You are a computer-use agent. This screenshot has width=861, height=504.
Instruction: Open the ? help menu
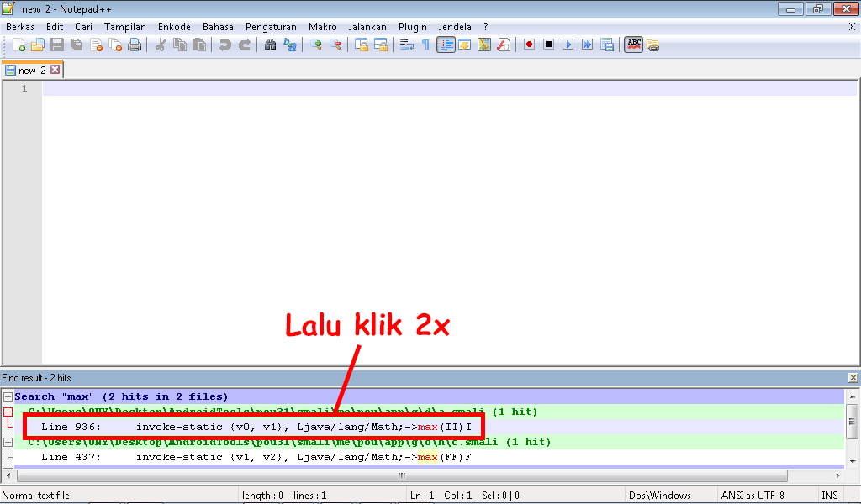(485, 27)
